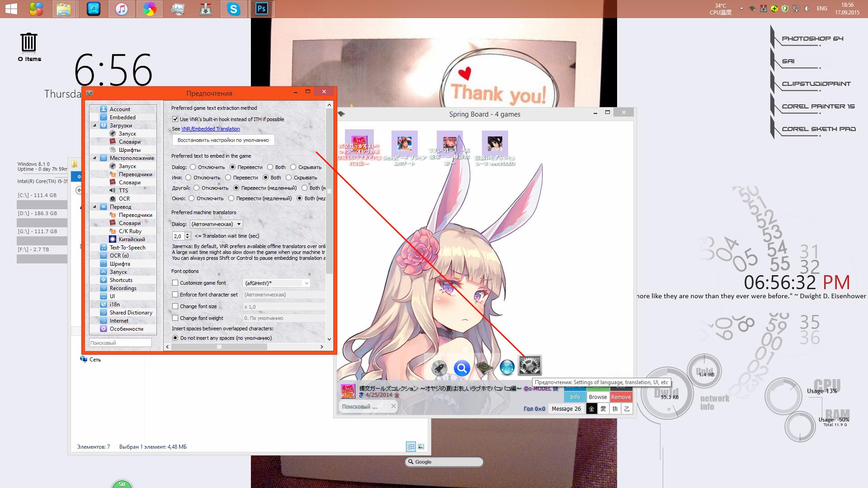The image size is (868, 488).
Task: Open the dictionary book icon in Spring Board
Action: coord(484,368)
